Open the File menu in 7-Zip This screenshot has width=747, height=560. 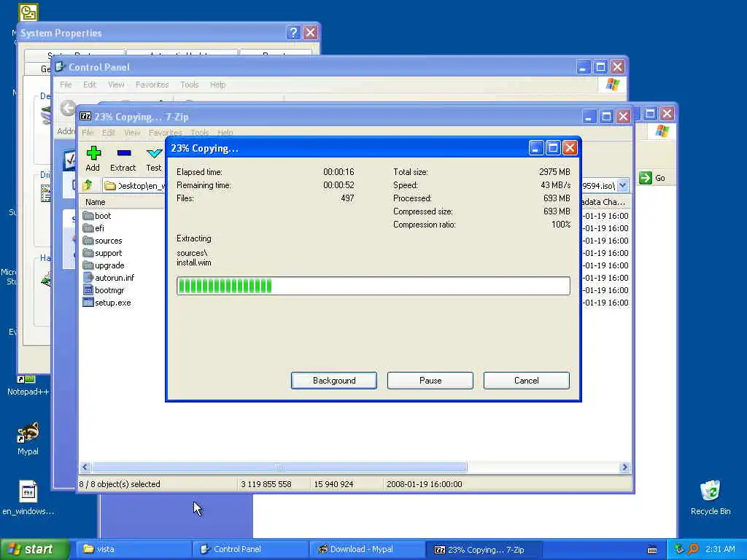point(88,133)
